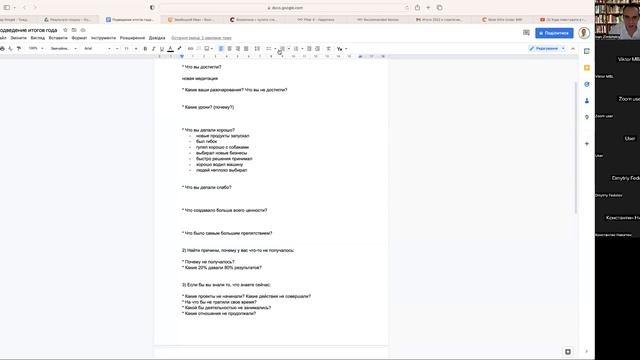Open the Arial font dropdown

pyautogui.click(x=97, y=49)
